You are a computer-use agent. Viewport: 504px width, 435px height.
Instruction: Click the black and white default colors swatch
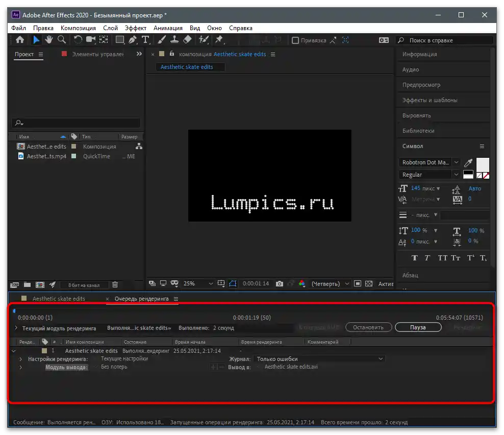[x=468, y=175]
